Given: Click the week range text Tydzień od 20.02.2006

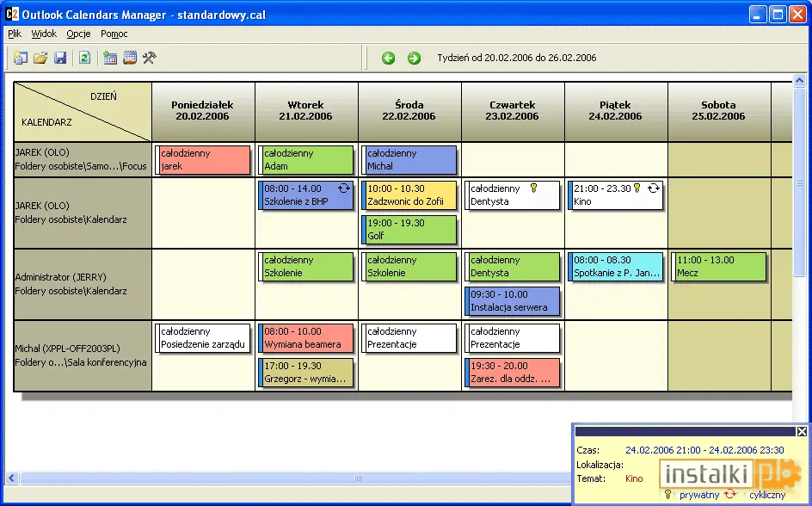Looking at the screenshot, I should coord(517,58).
